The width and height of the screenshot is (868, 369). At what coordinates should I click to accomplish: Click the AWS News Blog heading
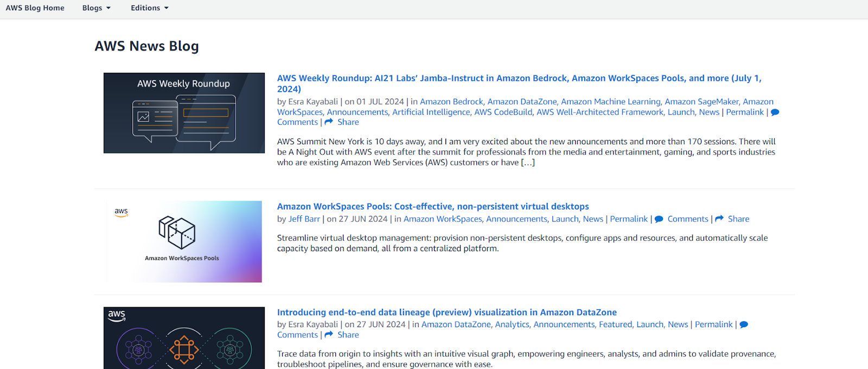[x=147, y=46]
